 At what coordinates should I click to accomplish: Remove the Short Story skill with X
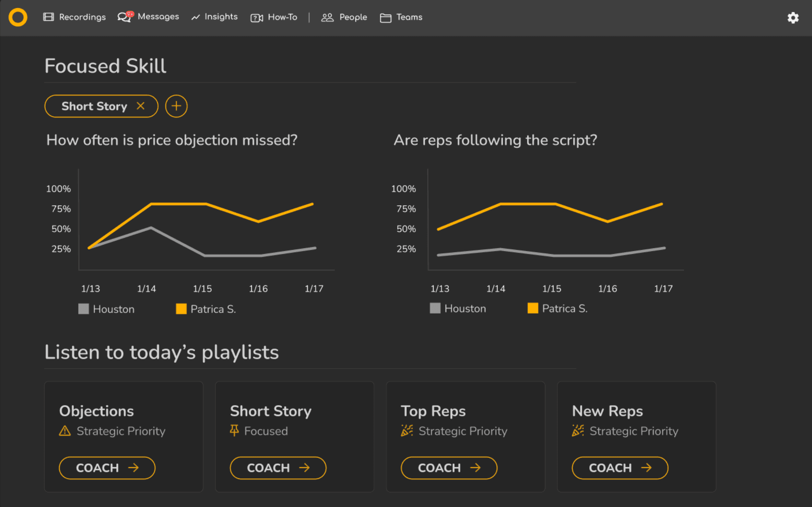click(140, 106)
